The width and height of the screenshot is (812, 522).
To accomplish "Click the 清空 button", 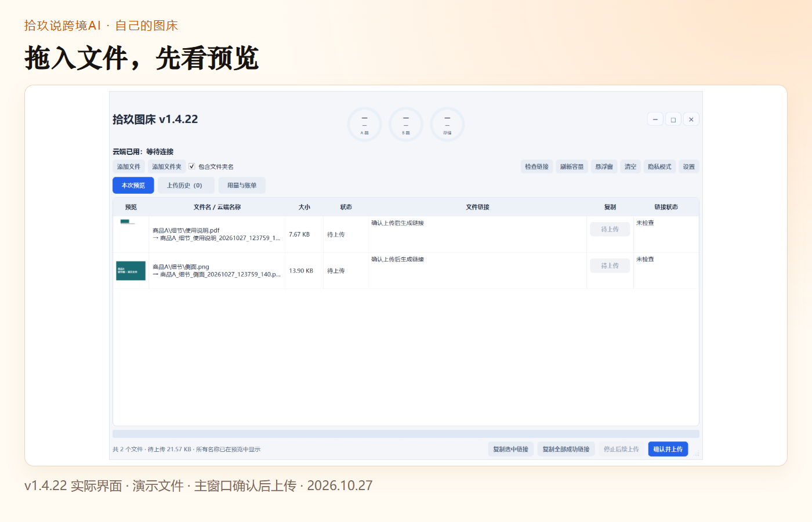I will click(630, 166).
